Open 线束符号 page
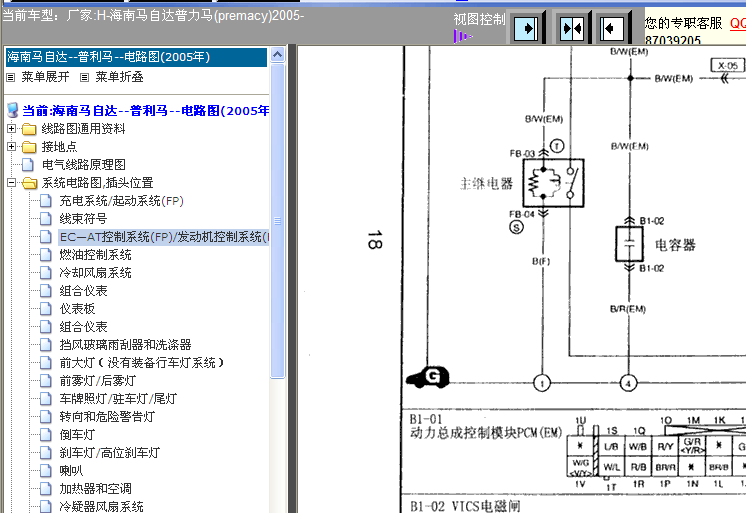The height and width of the screenshot is (513, 746). coord(83,219)
